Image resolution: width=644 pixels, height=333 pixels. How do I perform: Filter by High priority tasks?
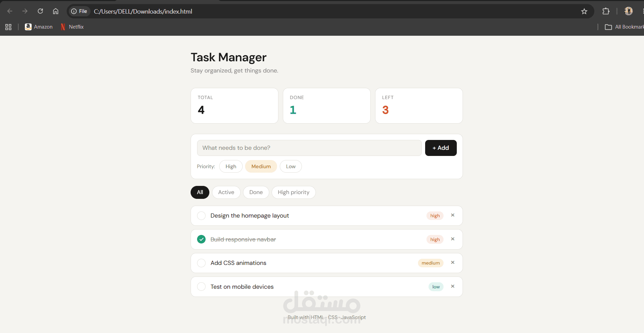293,192
